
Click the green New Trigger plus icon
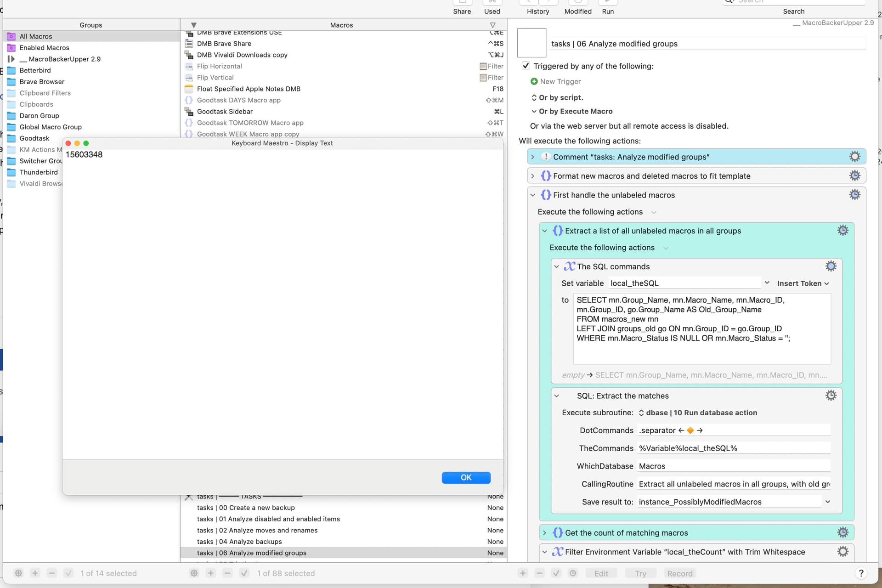pos(534,81)
